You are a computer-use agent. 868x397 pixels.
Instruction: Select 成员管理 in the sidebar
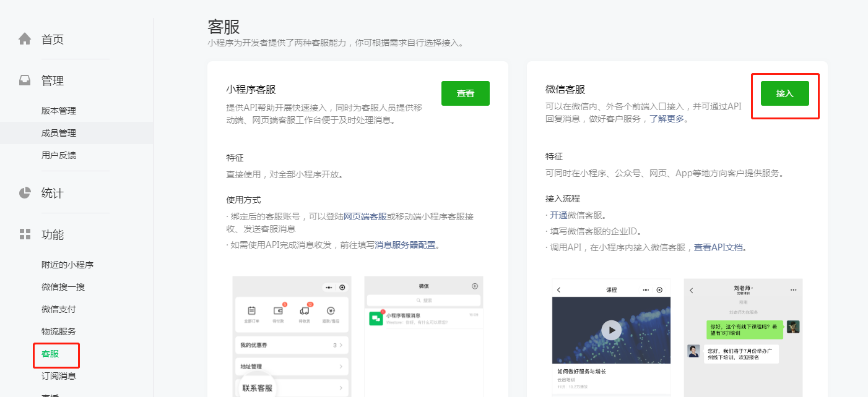tap(59, 133)
